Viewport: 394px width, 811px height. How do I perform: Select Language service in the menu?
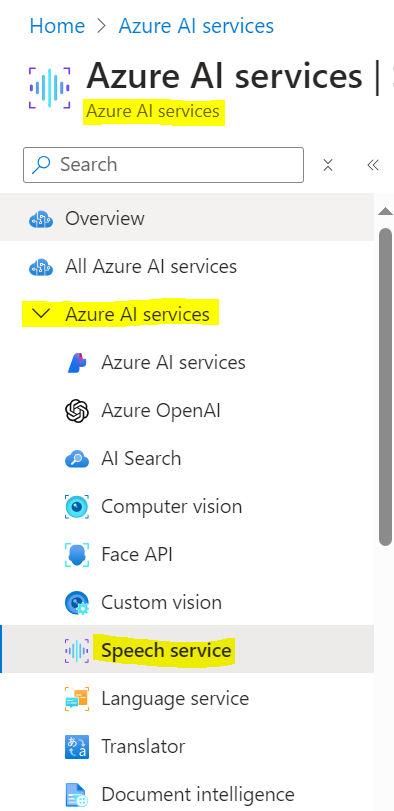tap(187, 698)
